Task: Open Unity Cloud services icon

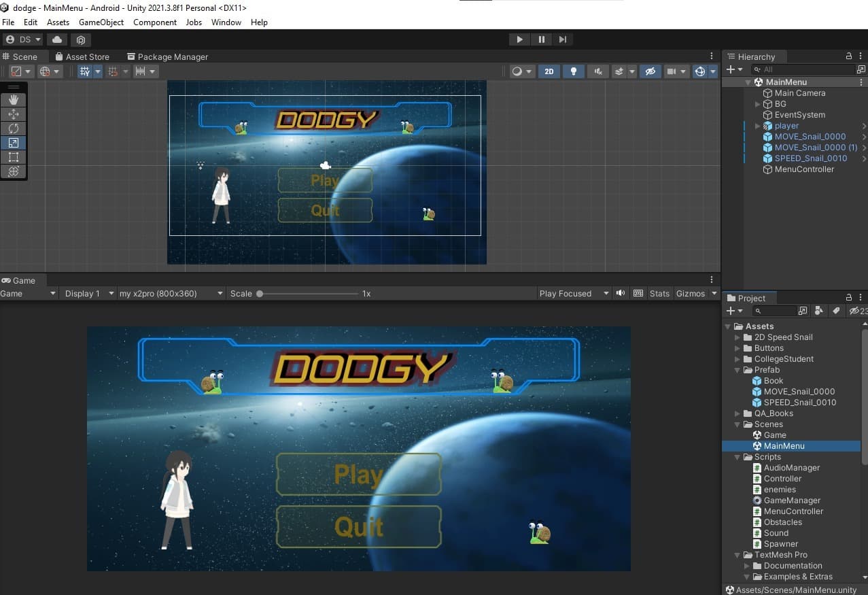Action: click(57, 39)
